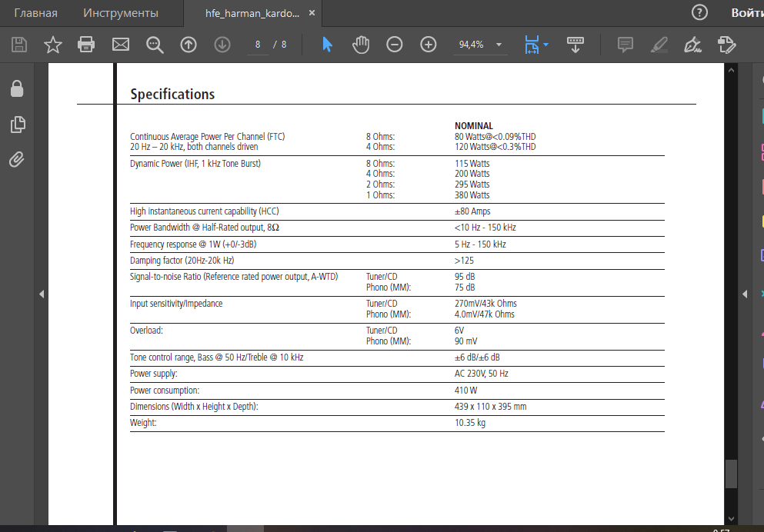This screenshot has height=532, width=764.
Task: Send file by email with the envelope icon
Action: pyautogui.click(x=120, y=45)
